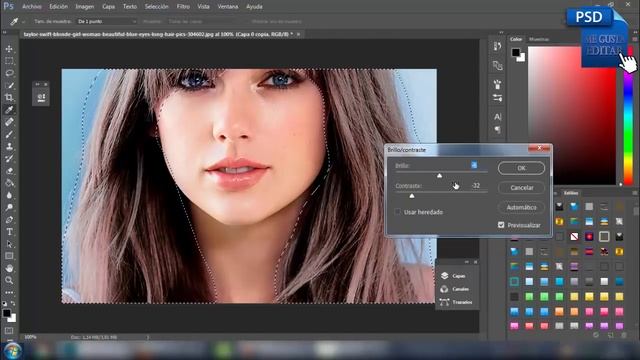Open the Filtro menu
This screenshot has width=640, height=360.
183,7
